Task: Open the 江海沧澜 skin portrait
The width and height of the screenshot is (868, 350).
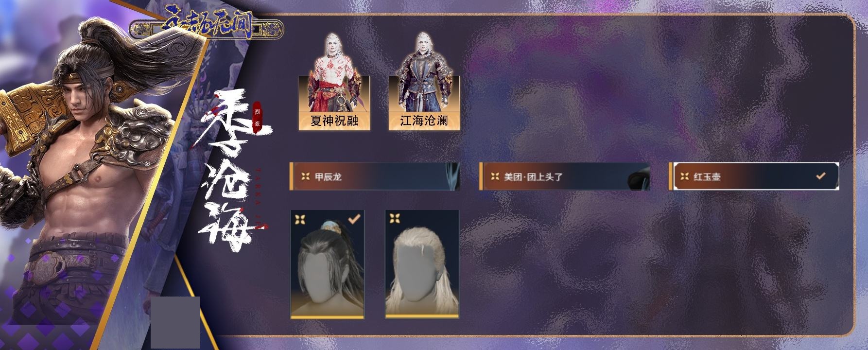Action: point(424,81)
